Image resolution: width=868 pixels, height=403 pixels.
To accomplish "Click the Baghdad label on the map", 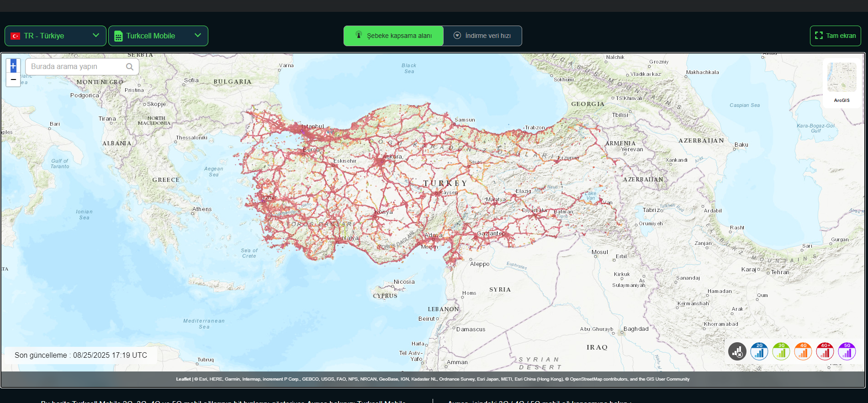I will (x=636, y=329).
